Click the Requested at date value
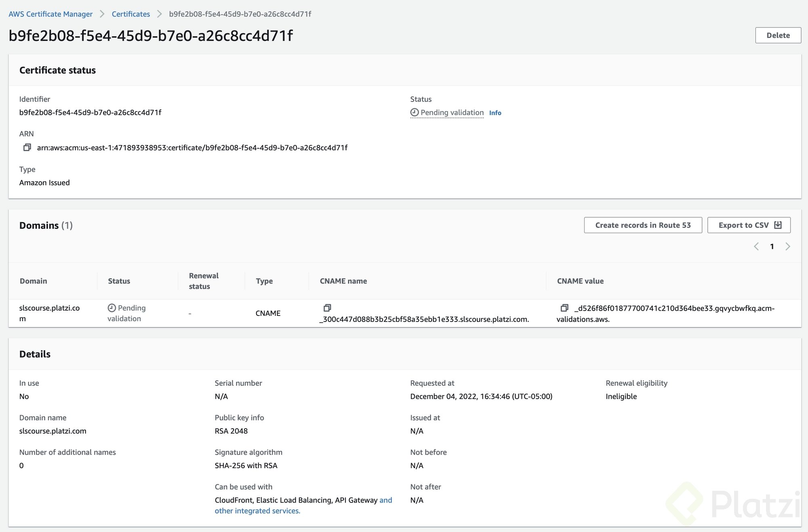This screenshot has width=808, height=532. [x=481, y=396]
